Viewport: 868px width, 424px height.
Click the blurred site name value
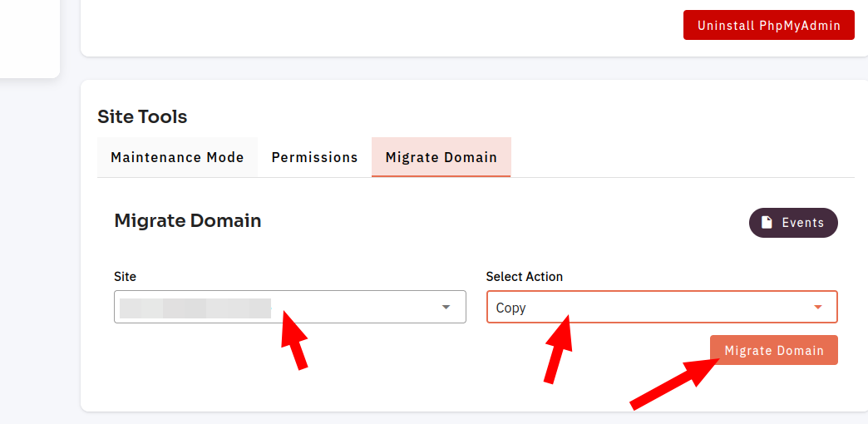click(195, 308)
